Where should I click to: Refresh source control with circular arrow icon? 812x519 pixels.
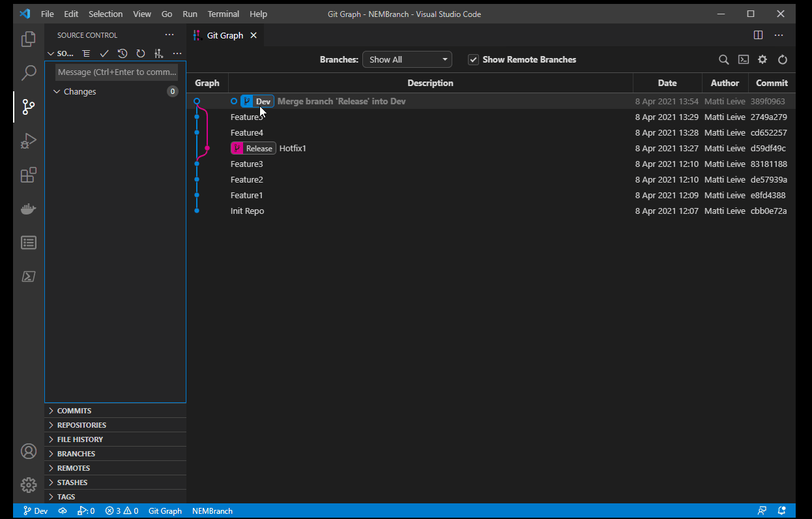click(x=141, y=53)
